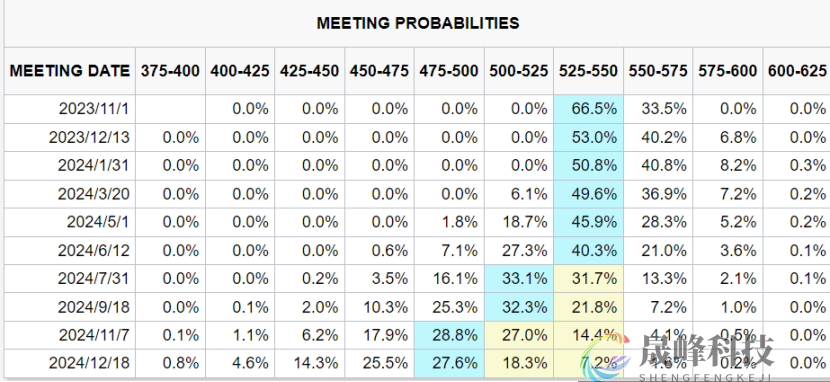Screen dimensions: 830x382
Task: Click the 450-475 column header
Action: [x=380, y=71]
